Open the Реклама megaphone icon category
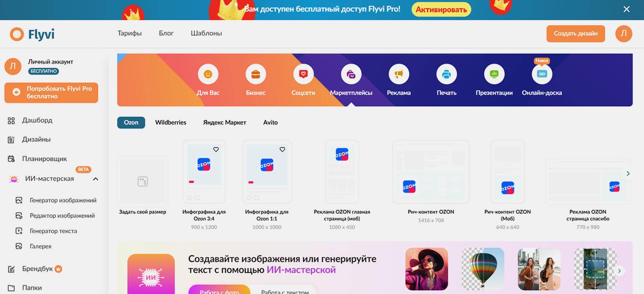 point(399,75)
